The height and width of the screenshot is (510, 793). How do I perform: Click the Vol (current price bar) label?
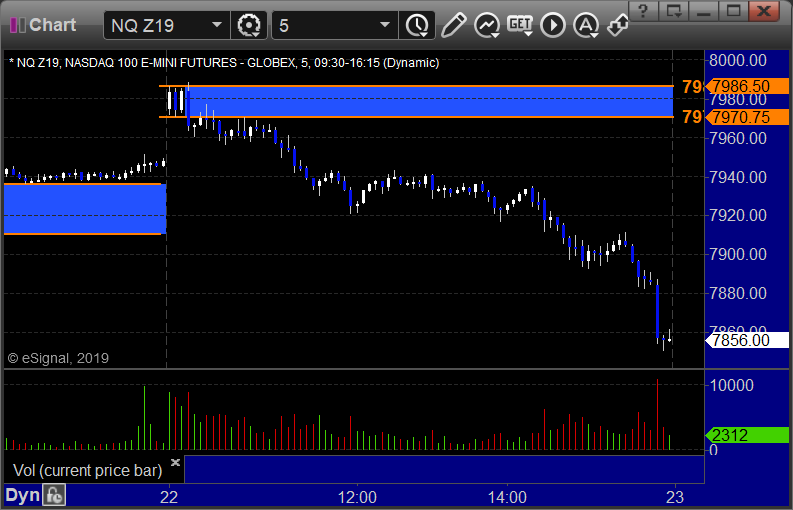pos(87,471)
